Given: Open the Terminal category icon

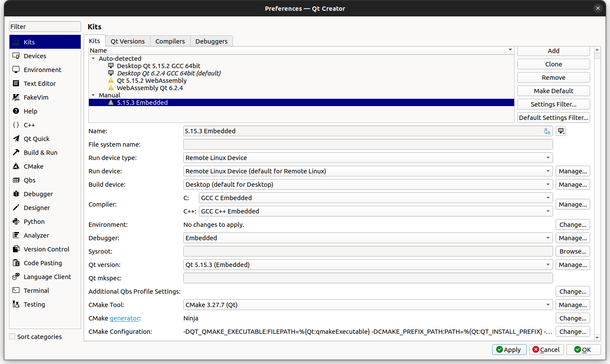Looking at the screenshot, I should (x=16, y=291).
